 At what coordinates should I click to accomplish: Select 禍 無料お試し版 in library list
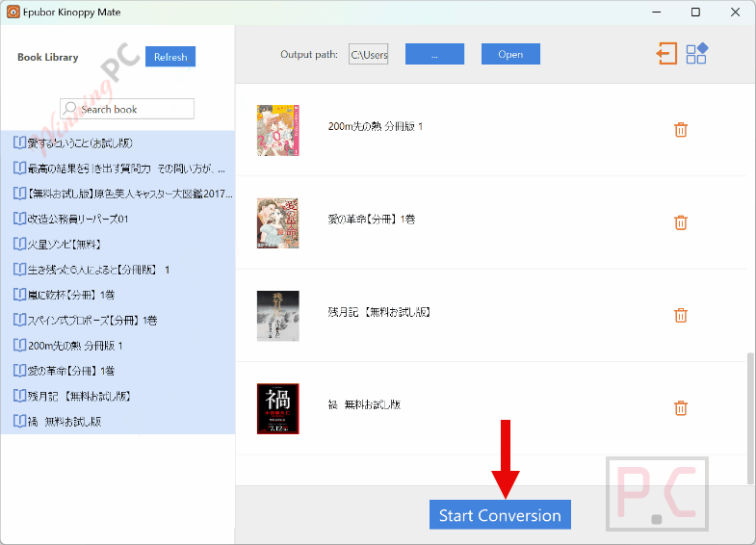tap(117, 421)
